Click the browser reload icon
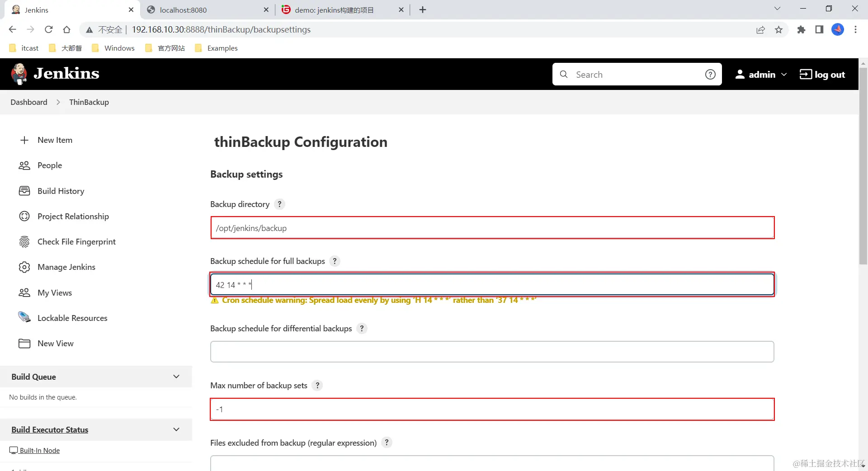Image resolution: width=868 pixels, height=471 pixels. point(49,29)
